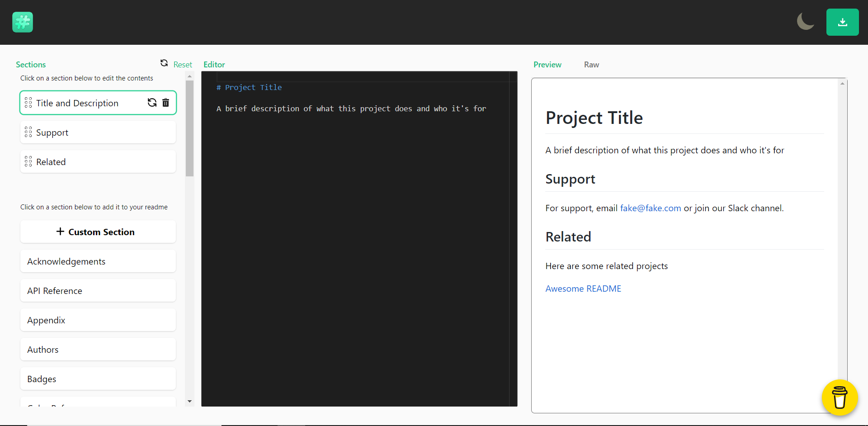The width and height of the screenshot is (868, 426).
Task: Switch to the Raw tab
Action: [591, 65]
